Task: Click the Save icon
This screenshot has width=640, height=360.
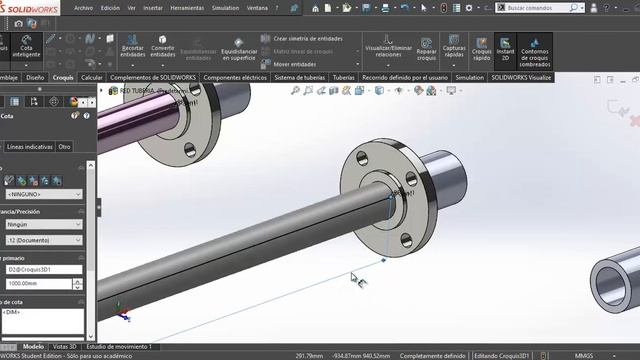Action: pyautogui.click(x=366, y=8)
